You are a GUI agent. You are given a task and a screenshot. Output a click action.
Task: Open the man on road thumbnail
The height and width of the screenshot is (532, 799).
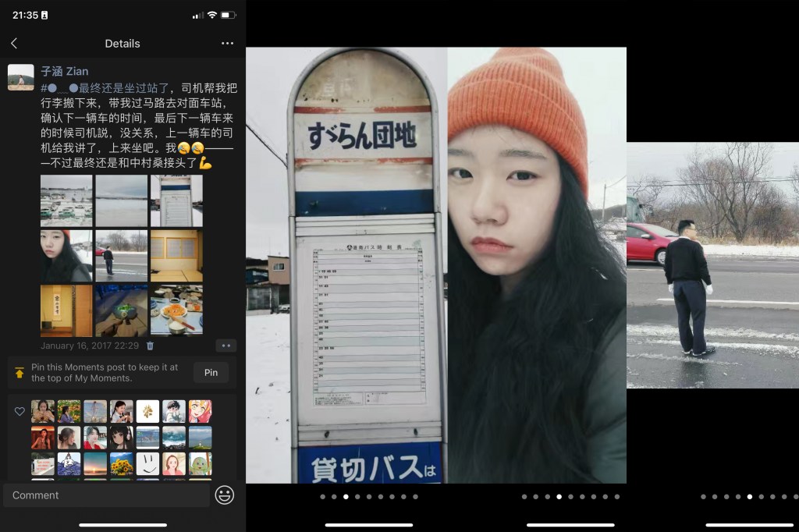[x=121, y=256]
